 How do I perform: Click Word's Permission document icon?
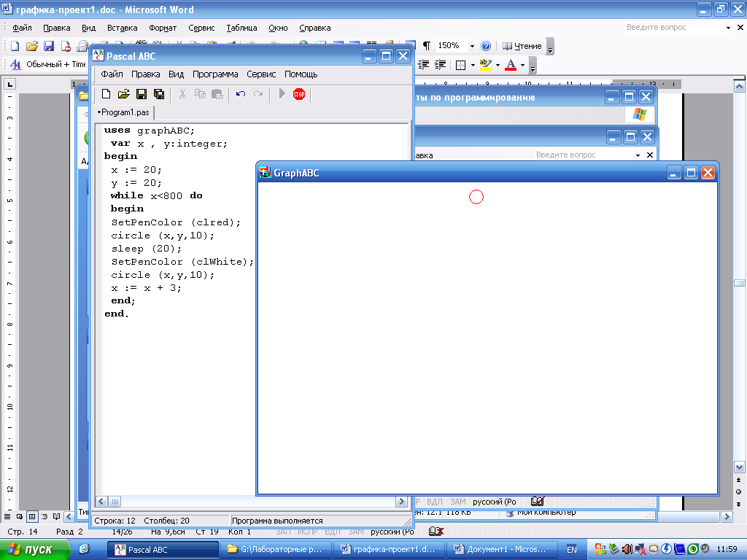65,46
